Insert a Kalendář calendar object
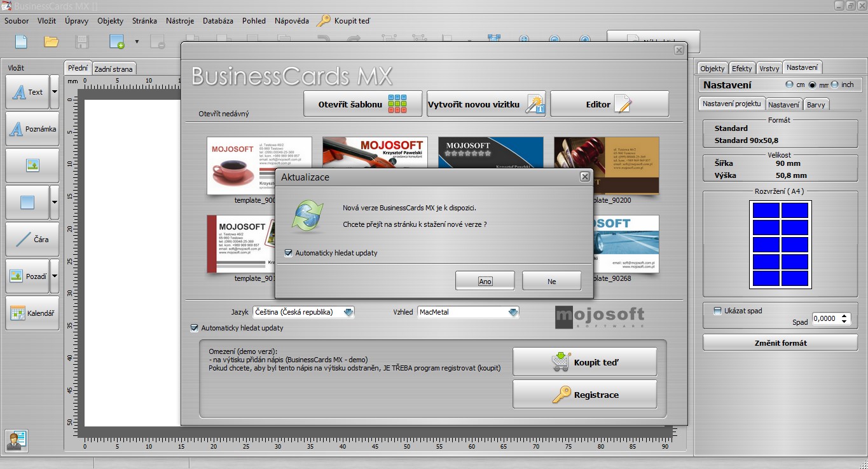Screen dimensions: 868x469 (x=32, y=313)
